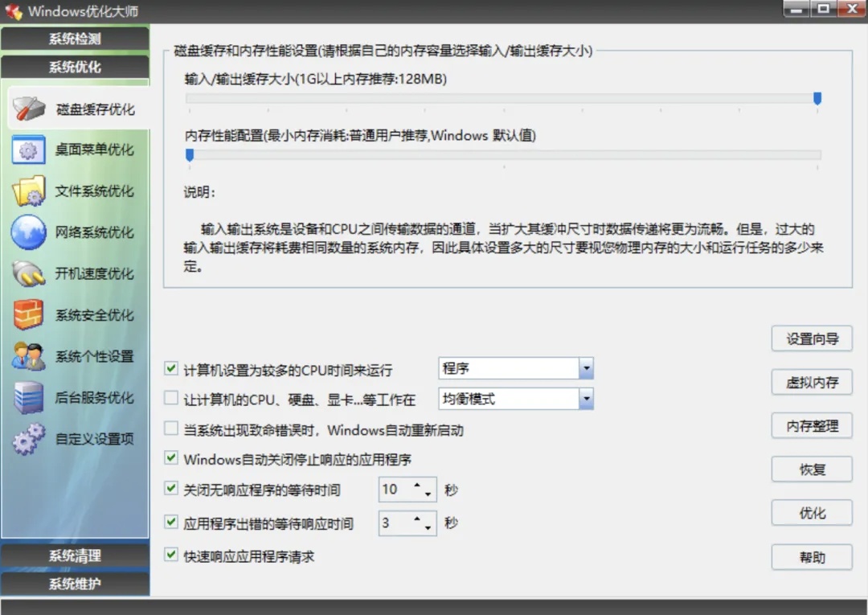Toggle 计算机设置为较多的CPU时间来运行 checkbox
868x615 pixels.
[171, 368]
